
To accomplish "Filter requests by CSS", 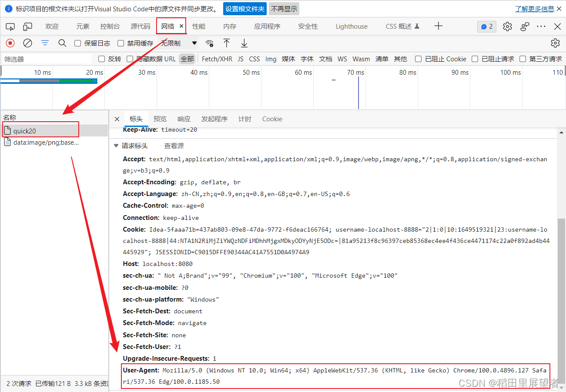I will (255, 59).
